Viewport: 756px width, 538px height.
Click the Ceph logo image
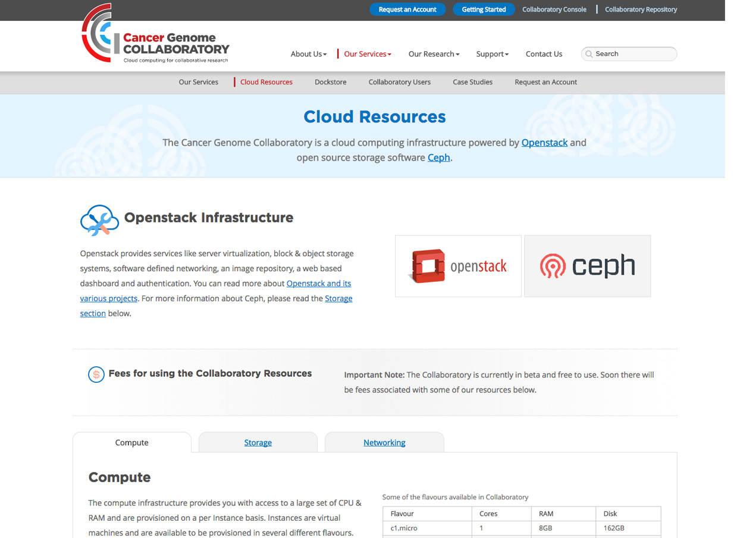click(587, 266)
